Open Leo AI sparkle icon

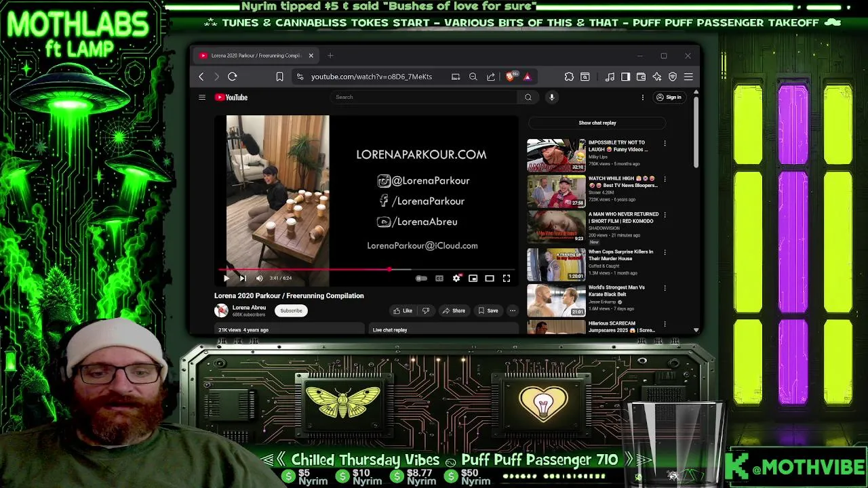[656, 77]
